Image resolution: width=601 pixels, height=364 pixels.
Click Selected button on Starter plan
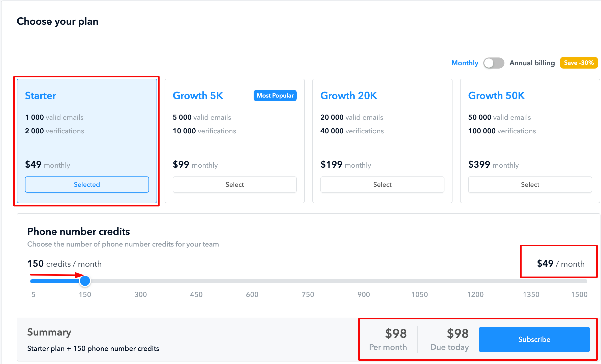pos(87,185)
